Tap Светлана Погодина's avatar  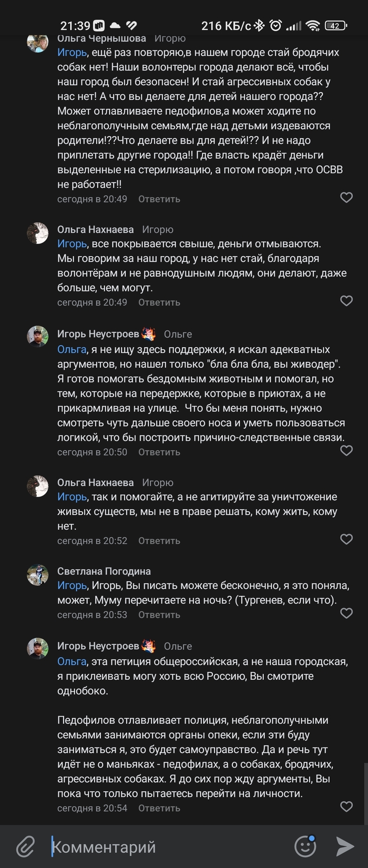pyautogui.click(x=37, y=575)
